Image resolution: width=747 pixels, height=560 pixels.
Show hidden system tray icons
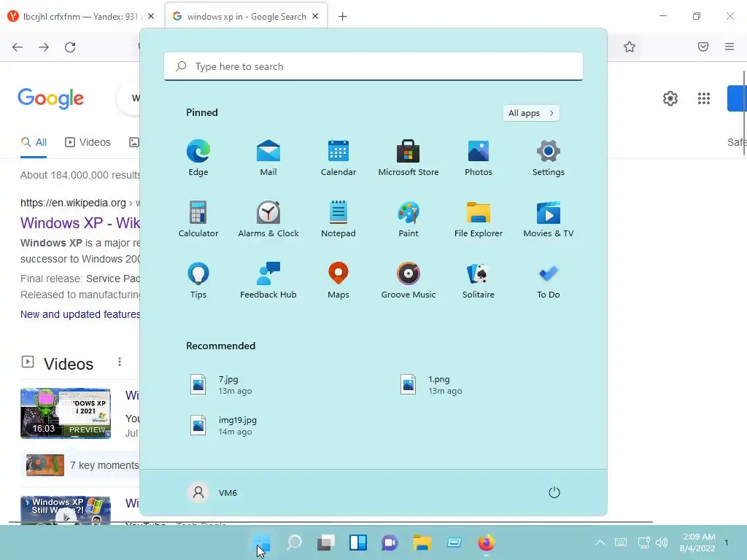[x=600, y=542]
